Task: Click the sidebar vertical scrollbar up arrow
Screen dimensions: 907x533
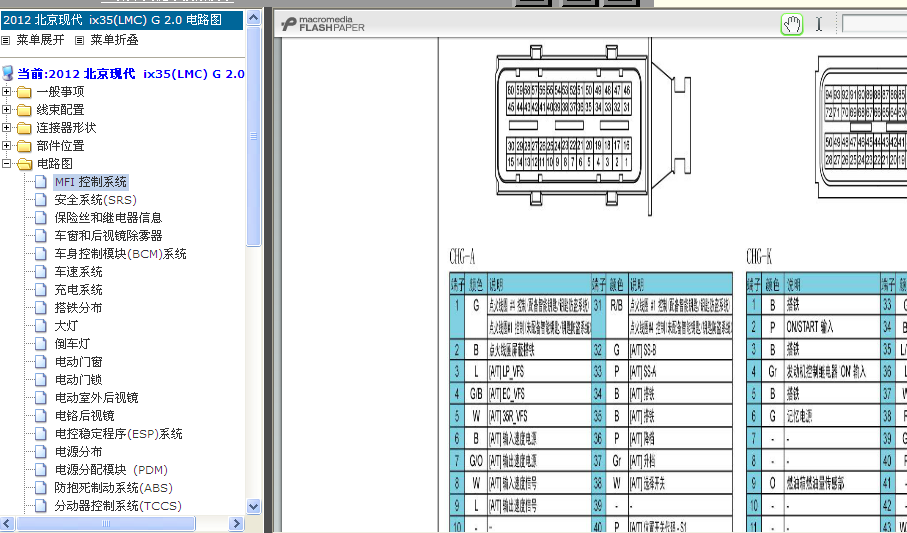Action: pos(253,18)
